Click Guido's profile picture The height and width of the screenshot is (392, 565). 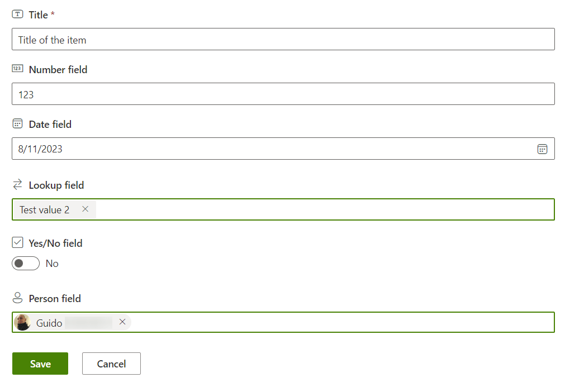[x=22, y=323]
